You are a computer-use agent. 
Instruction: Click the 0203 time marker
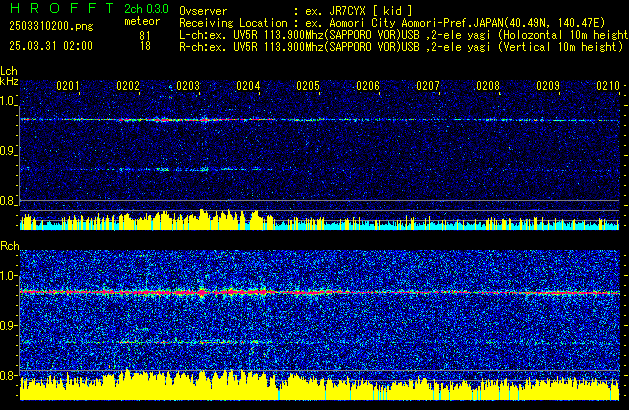pos(188,86)
